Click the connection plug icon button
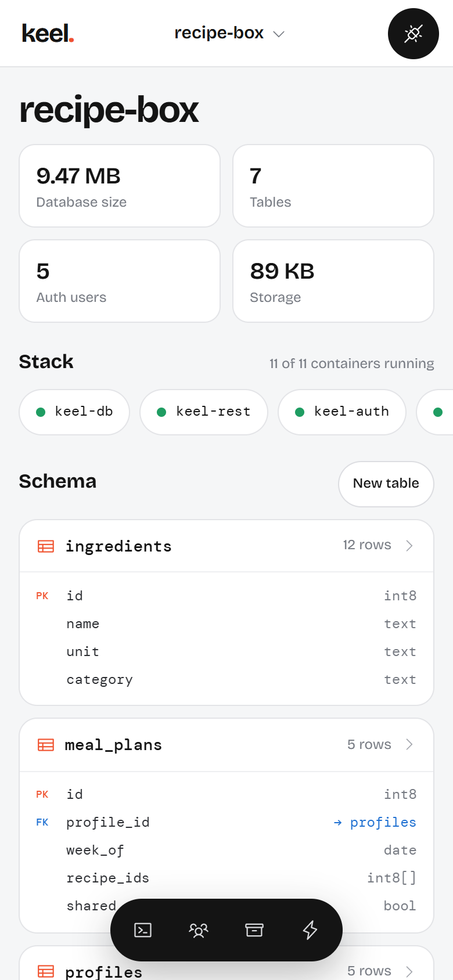Viewport: 453px width, 980px height. [414, 34]
